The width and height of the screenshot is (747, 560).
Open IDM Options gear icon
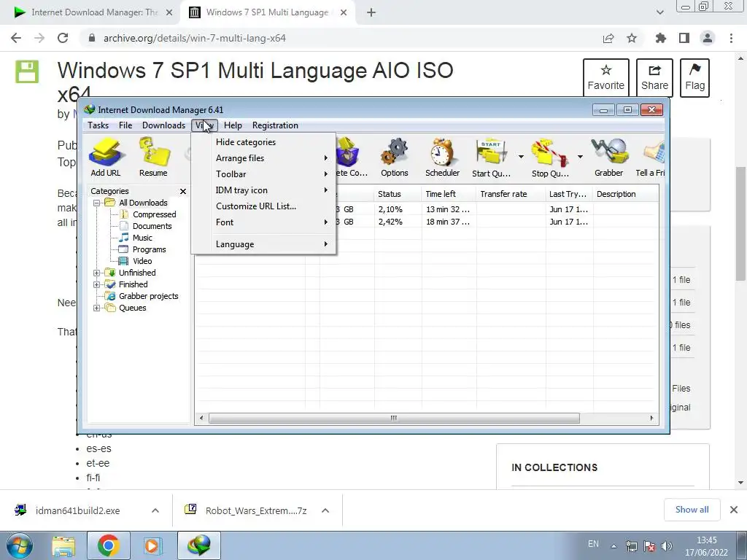(395, 157)
